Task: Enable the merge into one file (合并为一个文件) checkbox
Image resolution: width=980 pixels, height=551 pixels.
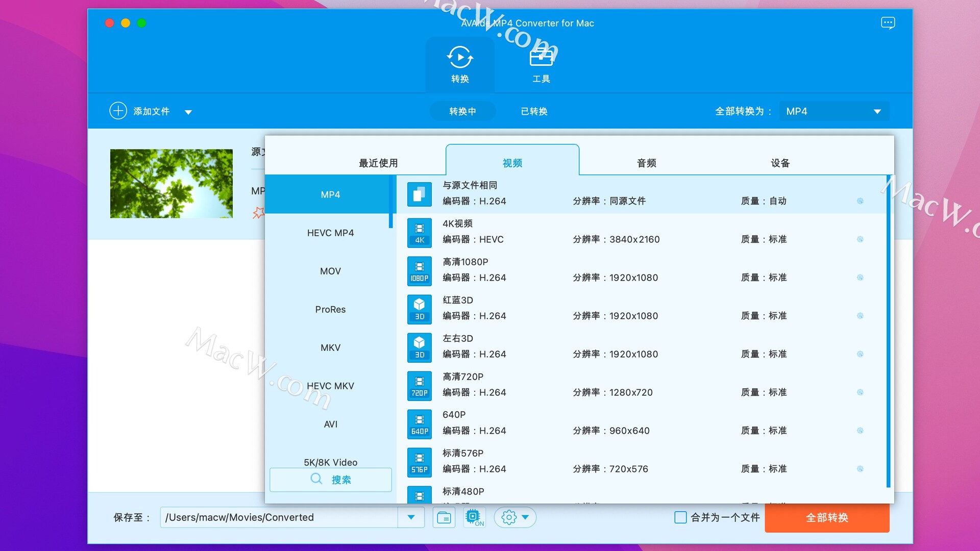Action: [x=680, y=517]
